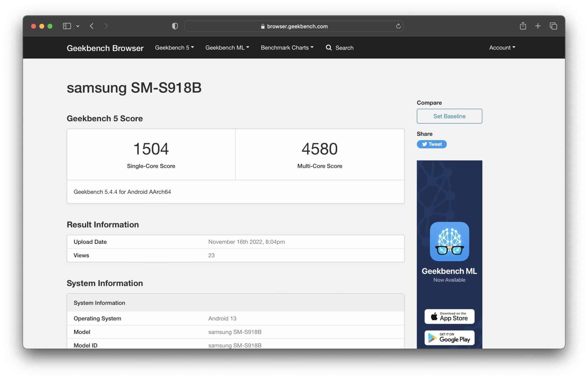Click the forward navigation arrow
The image size is (588, 379).
pyautogui.click(x=106, y=26)
